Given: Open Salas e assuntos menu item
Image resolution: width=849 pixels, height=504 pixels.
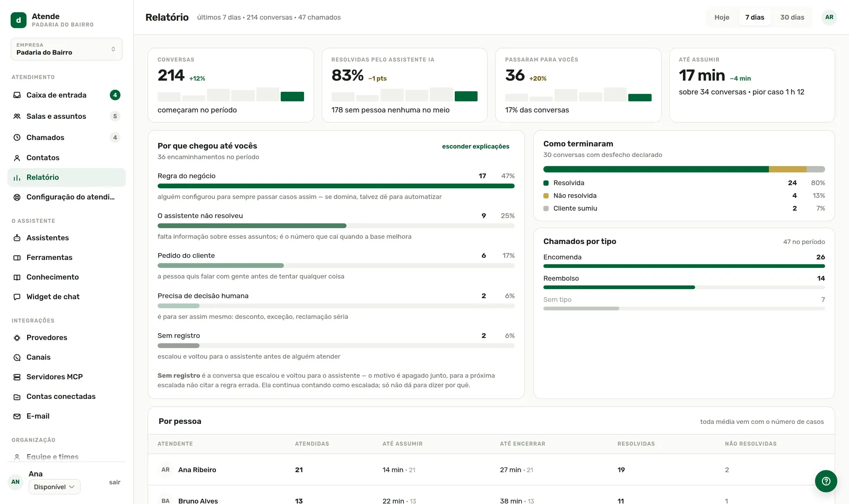Looking at the screenshot, I should pyautogui.click(x=66, y=116).
